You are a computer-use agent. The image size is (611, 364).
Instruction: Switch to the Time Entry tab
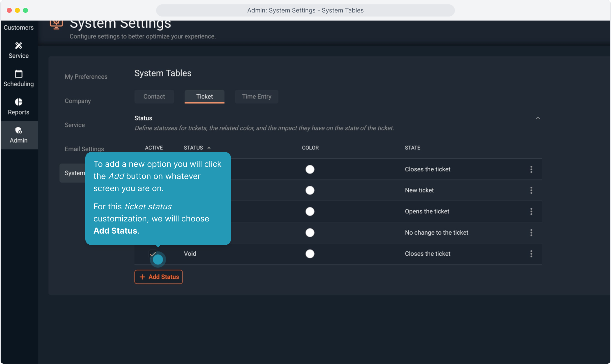256,97
